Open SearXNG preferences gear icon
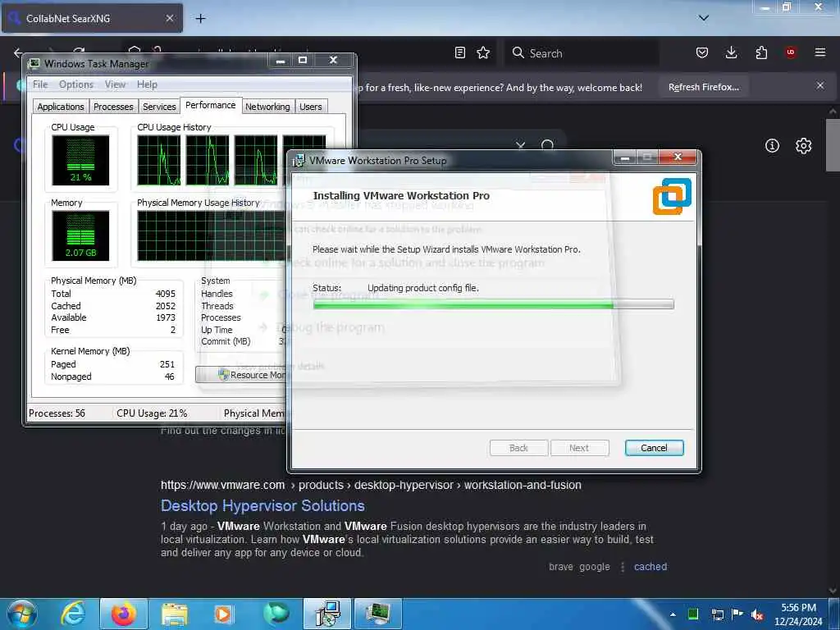This screenshot has width=840, height=630. [803, 145]
